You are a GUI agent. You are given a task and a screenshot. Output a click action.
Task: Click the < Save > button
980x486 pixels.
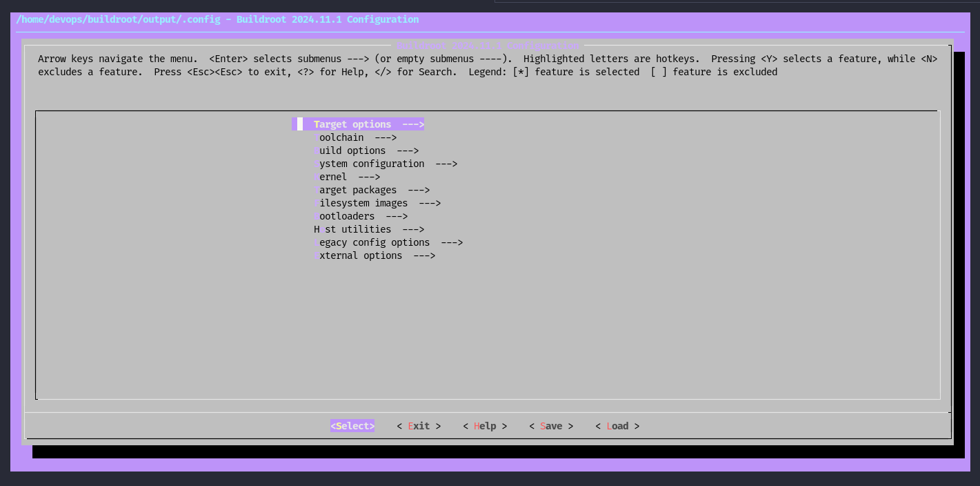(551, 426)
